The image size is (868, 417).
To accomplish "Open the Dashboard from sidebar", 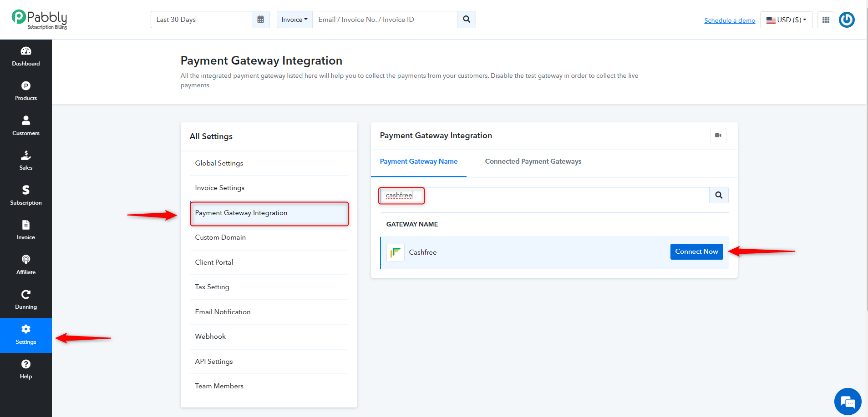I will click(26, 56).
